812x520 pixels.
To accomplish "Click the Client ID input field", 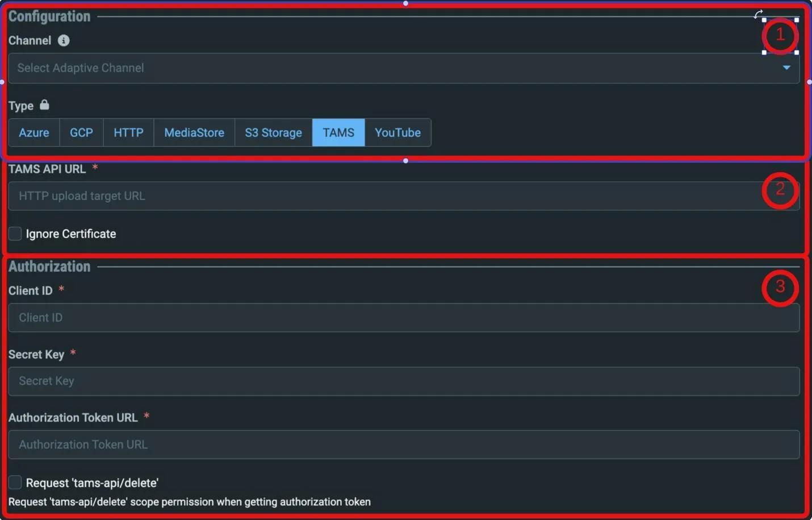I will [x=404, y=318].
